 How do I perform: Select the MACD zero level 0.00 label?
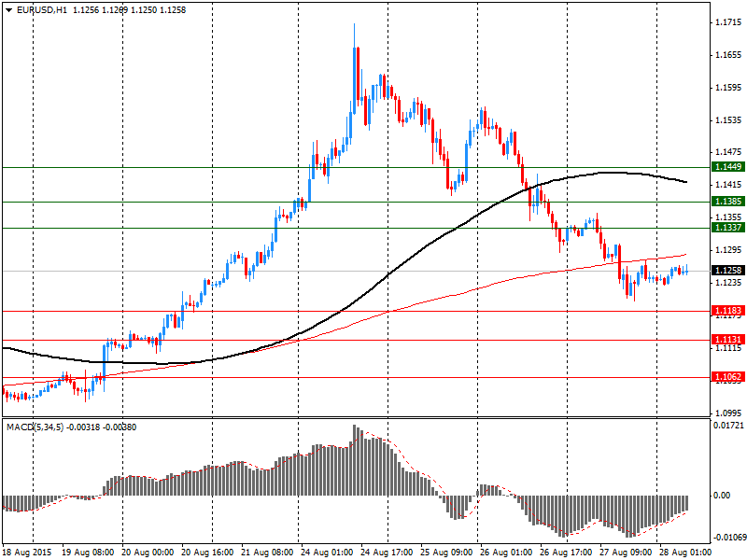coord(722,496)
